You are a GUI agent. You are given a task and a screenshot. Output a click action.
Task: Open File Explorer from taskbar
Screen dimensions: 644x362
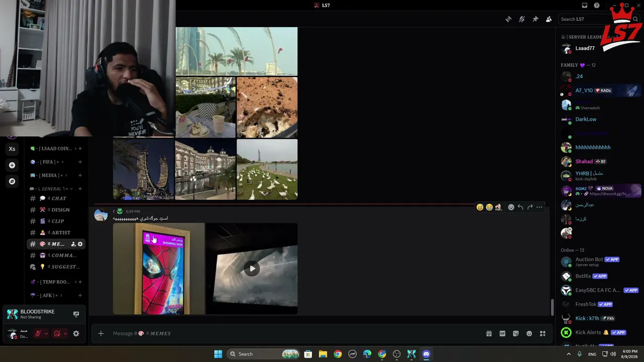pos(323,354)
